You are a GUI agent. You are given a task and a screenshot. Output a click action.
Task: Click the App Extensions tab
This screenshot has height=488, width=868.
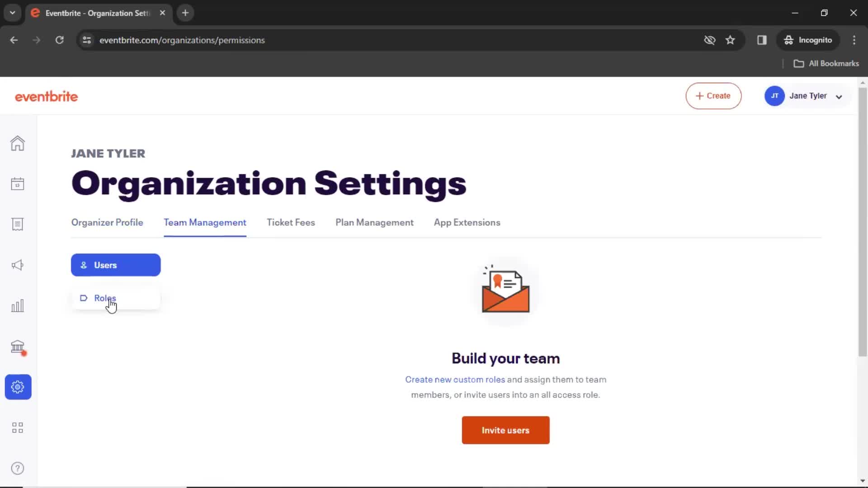(467, 222)
